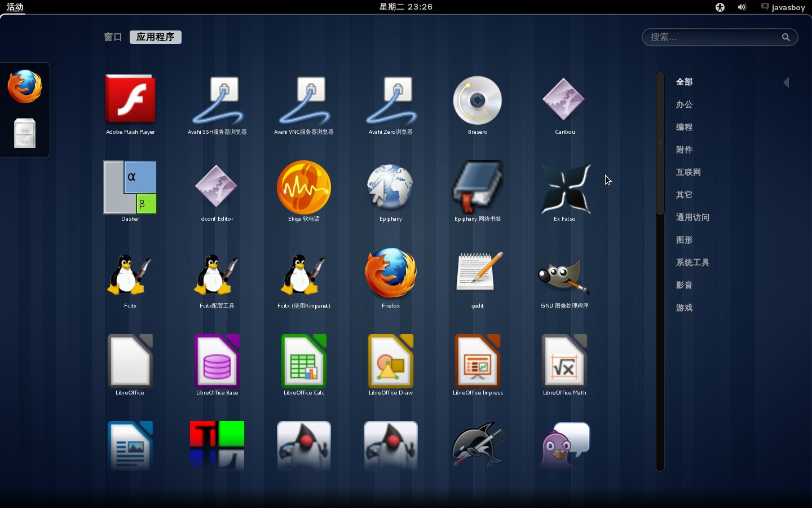Screen dimensions: 812x508
Task: Click the 活动 Activities button
Action: point(15,7)
